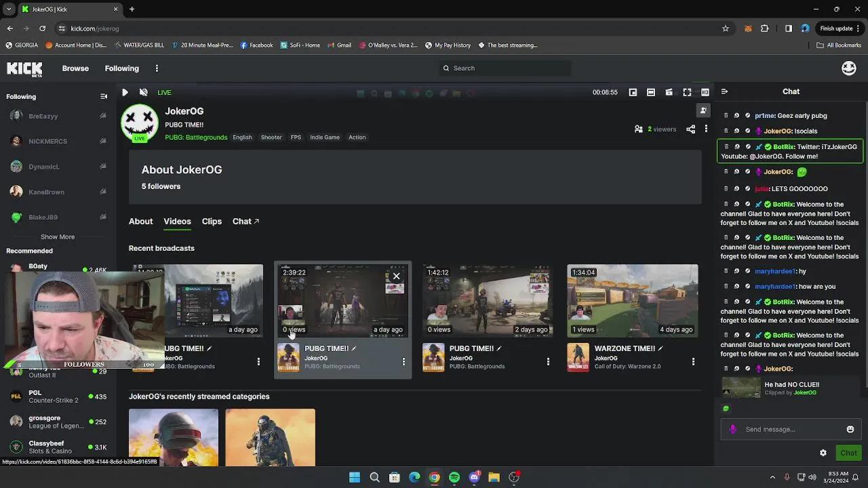Viewport: 868px width, 488px height.
Task: Bookmark this page with the star icon
Action: click(726, 28)
